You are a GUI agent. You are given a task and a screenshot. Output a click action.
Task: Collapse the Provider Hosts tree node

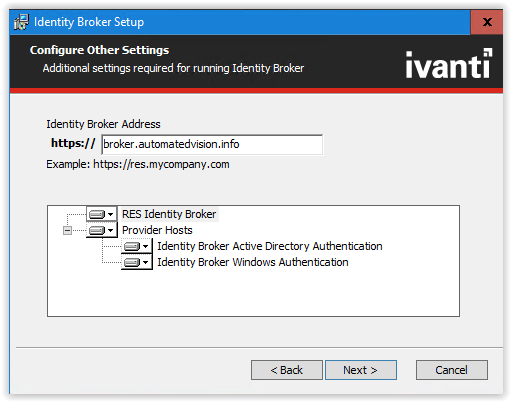pyautogui.click(x=67, y=230)
